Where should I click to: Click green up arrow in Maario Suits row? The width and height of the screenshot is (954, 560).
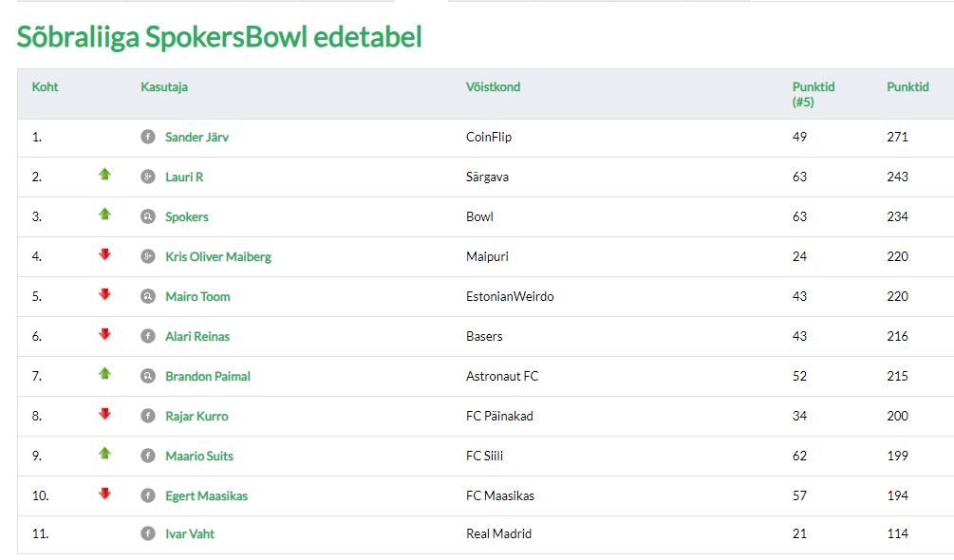[105, 454]
